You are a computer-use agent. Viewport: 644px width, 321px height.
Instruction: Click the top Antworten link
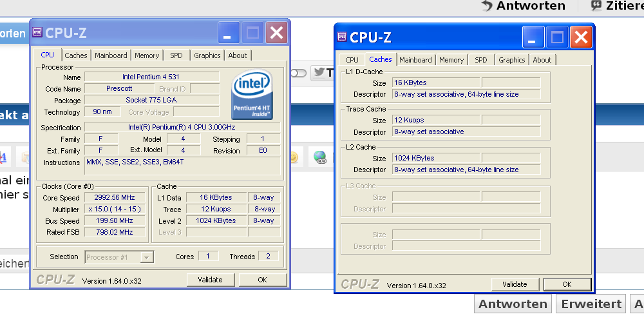point(530,6)
